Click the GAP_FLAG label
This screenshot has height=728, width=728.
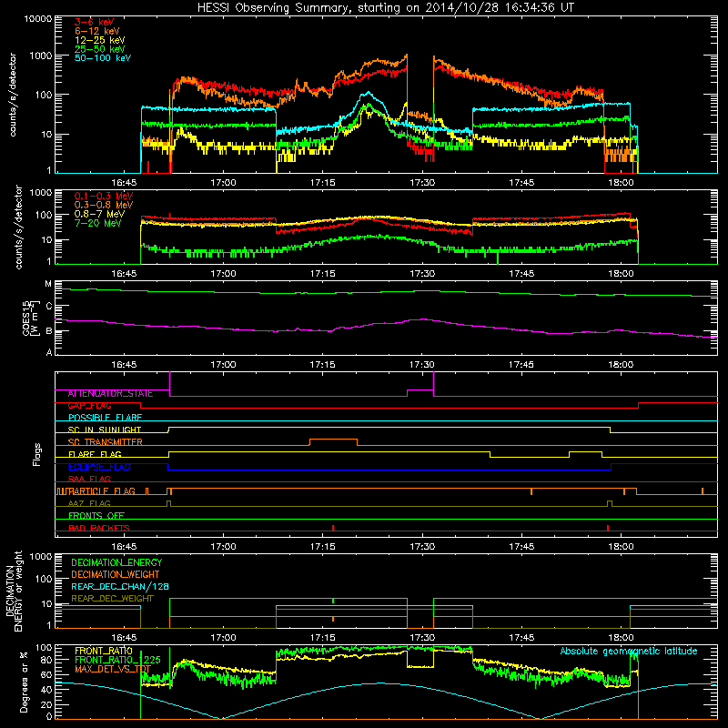(89, 406)
